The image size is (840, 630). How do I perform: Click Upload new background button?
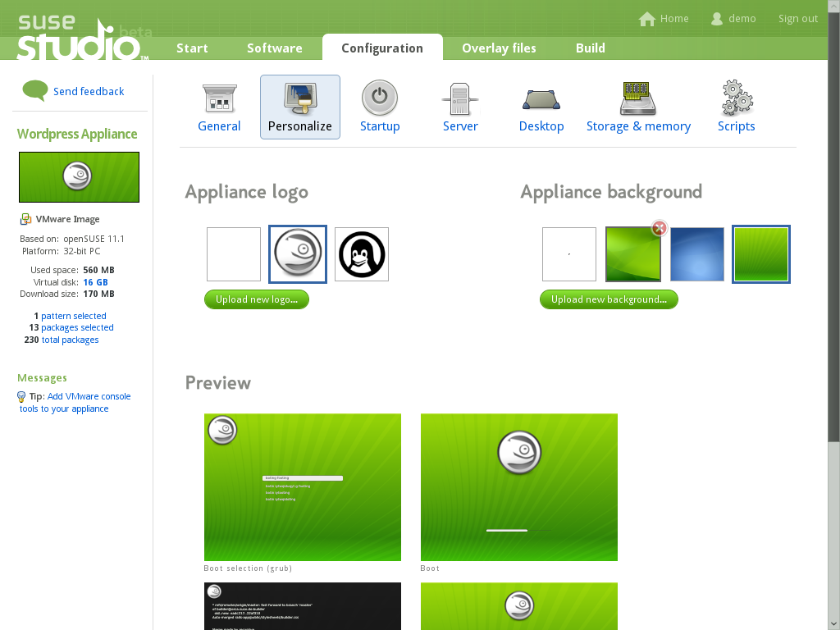pyautogui.click(x=609, y=299)
